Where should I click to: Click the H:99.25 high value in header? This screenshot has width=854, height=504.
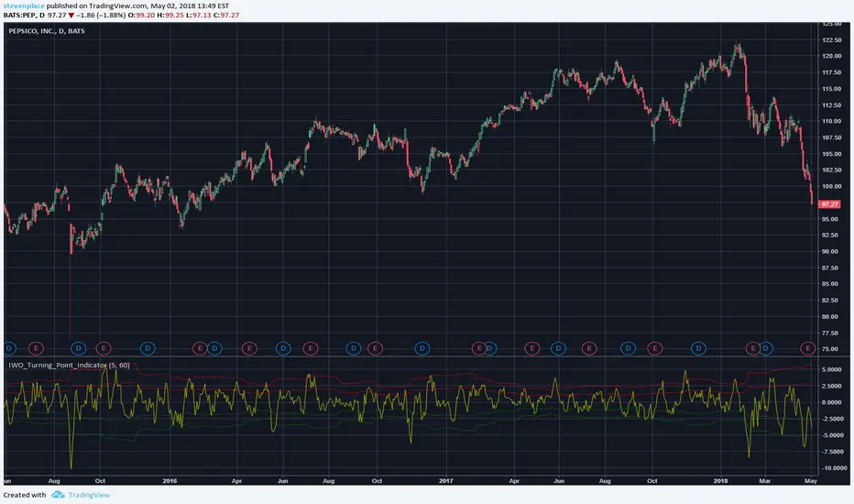[170, 16]
